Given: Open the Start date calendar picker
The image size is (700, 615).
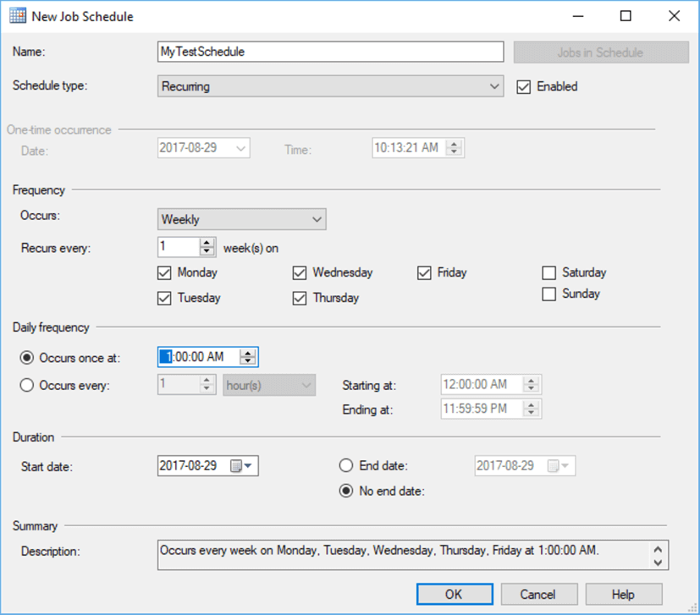Looking at the screenshot, I should tap(241, 466).
